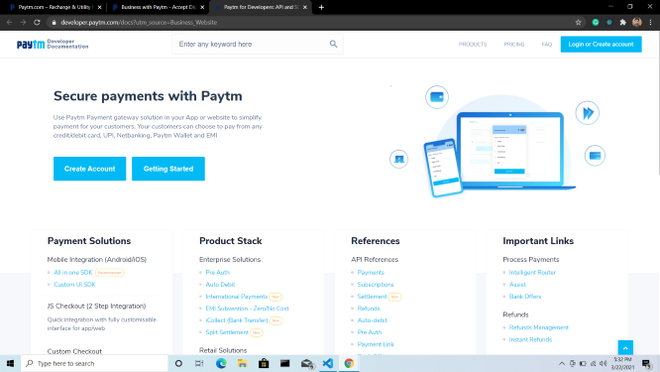Click fast-forward icon in hero illustration

tap(588, 113)
